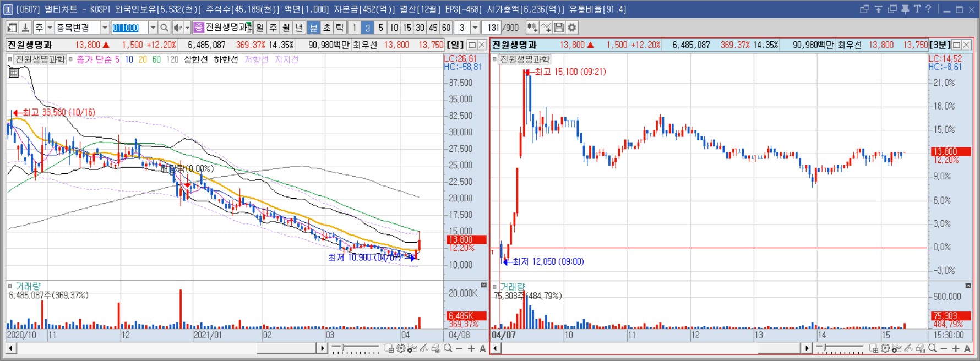
Task: Click the 종가 단순 5 moving average legend
Action: coord(97,59)
